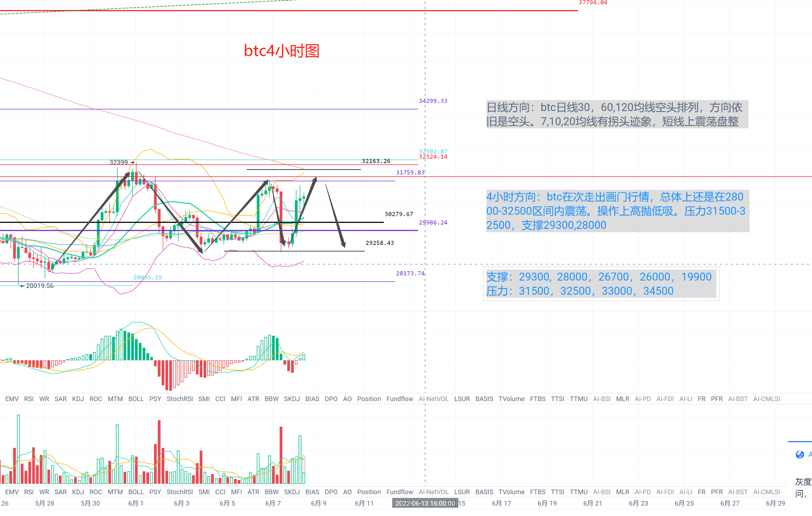Select SKDJ indicator below the MACD pane
Screen dimensions: 812x516
click(292, 399)
